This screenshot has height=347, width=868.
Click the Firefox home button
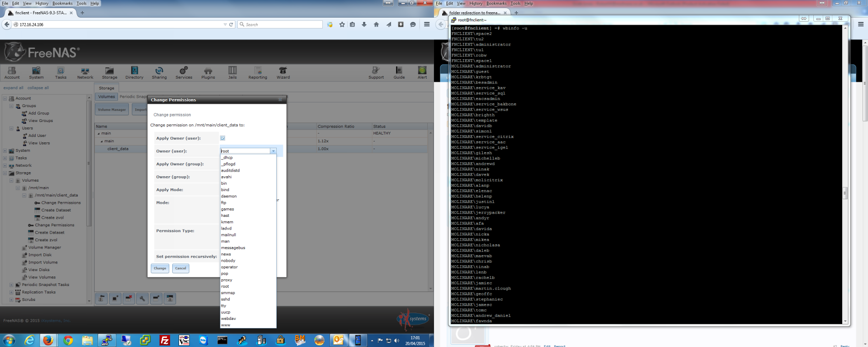(x=376, y=24)
